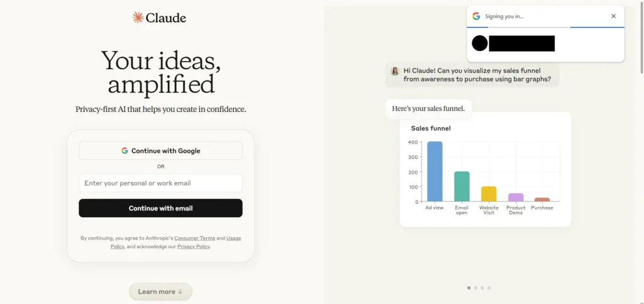Click the Claude starburst logo icon

coord(138,18)
